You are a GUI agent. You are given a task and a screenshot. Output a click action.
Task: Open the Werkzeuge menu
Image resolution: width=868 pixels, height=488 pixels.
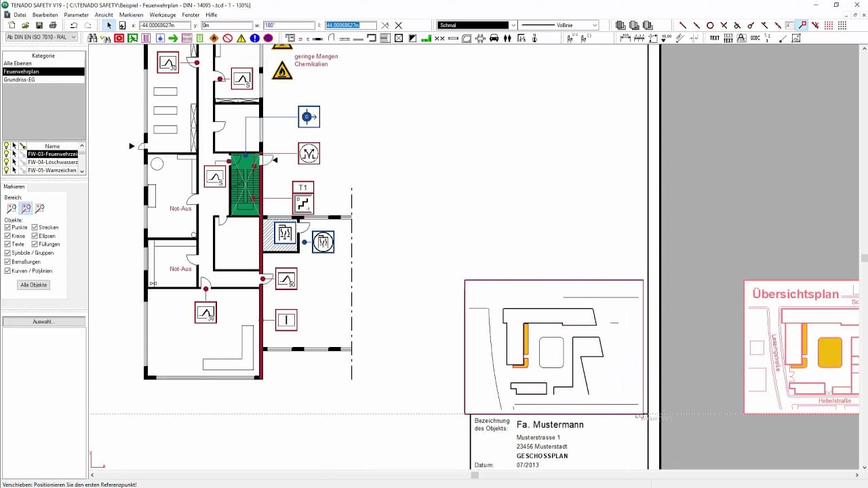click(163, 14)
